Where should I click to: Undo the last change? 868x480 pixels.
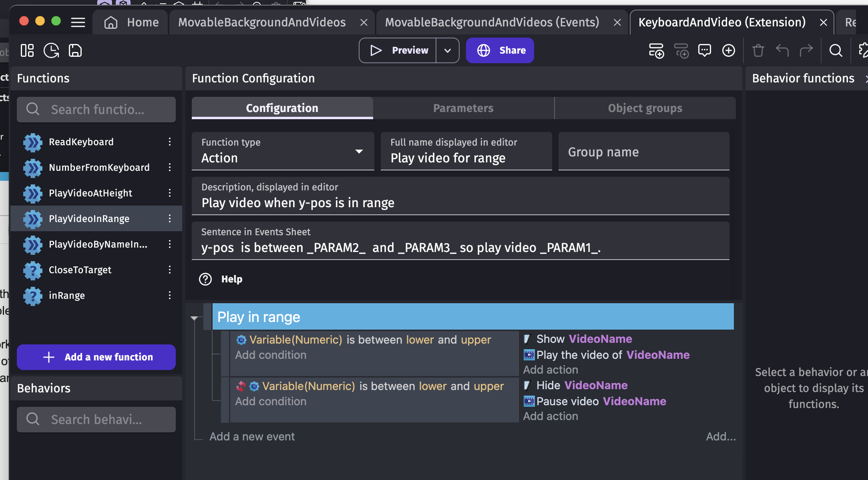click(x=782, y=50)
